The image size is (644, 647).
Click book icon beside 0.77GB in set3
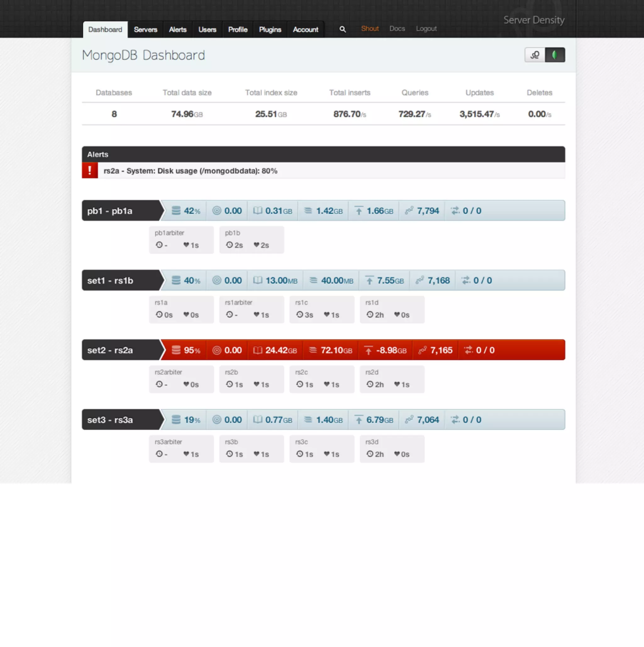click(258, 419)
